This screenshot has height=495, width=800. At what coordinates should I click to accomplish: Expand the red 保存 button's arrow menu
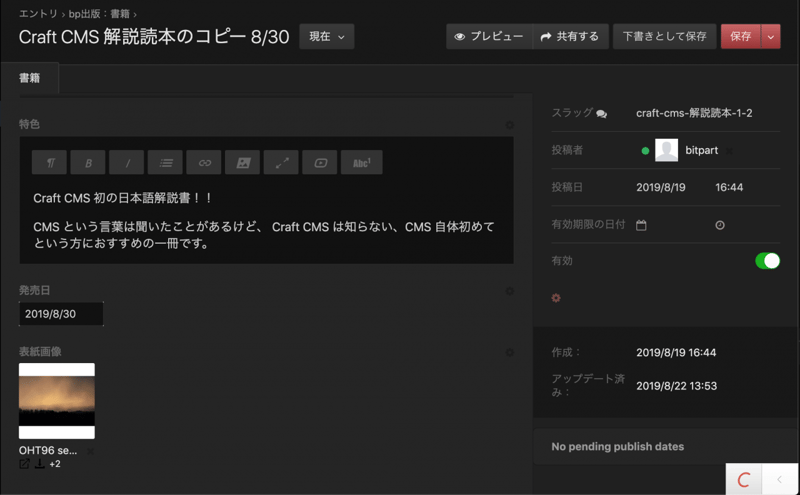coord(771,36)
